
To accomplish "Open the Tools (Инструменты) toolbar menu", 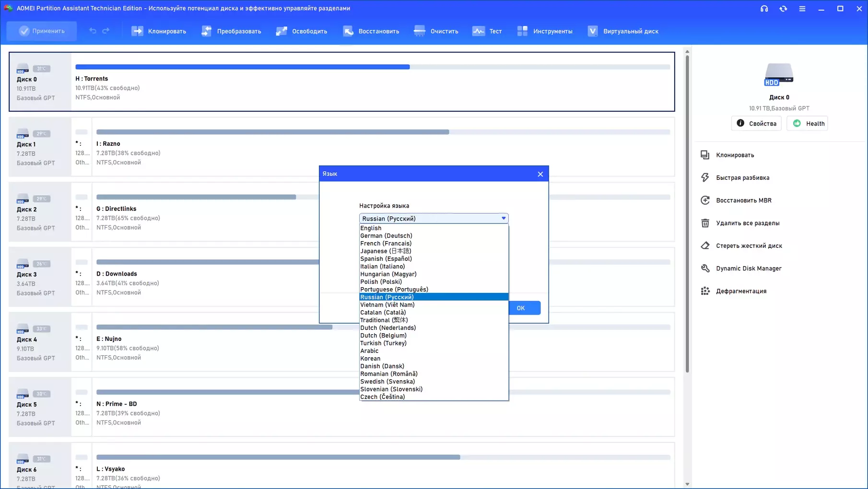I will [545, 31].
